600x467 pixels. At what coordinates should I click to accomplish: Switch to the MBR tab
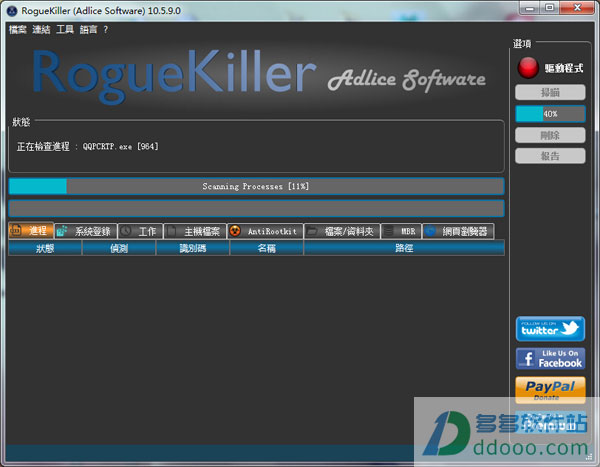[401, 231]
